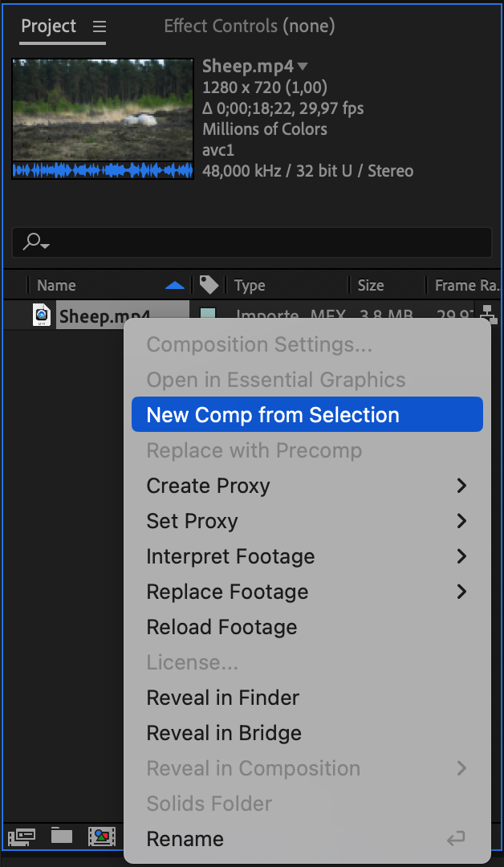This screenshot has height=867, width=504.
Task: Sort by the Name column header
Action: coord(56,285)
